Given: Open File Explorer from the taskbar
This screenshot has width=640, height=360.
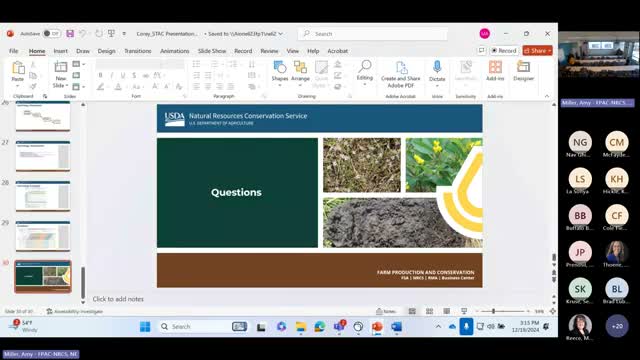Looking at the screenshot, I should pos(301,327).
